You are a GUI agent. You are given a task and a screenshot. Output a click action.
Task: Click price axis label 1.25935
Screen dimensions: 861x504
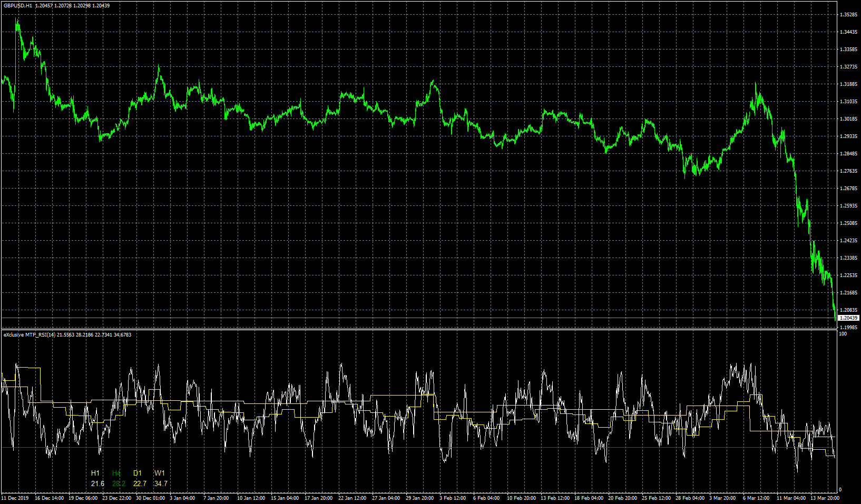(x=847, y=206)
